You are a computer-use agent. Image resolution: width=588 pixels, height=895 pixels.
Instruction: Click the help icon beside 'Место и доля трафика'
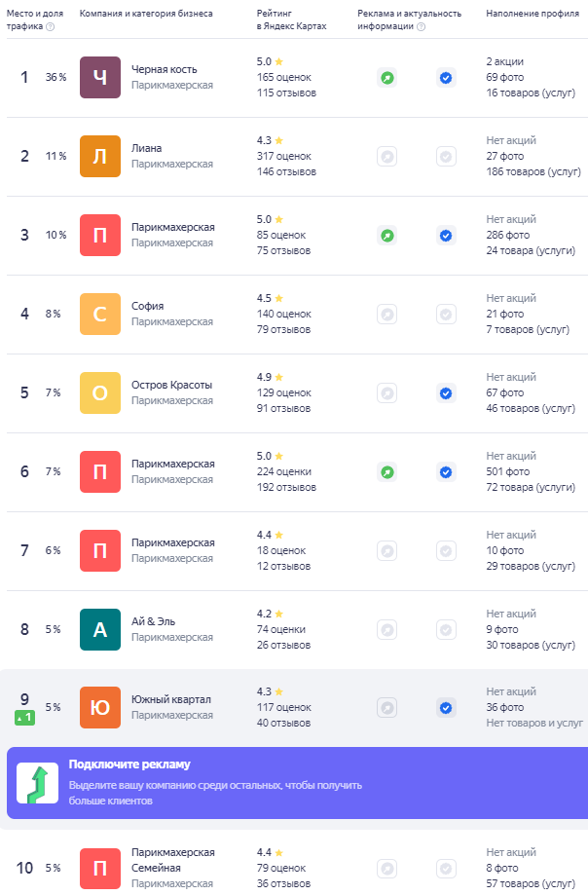(51, 27)
